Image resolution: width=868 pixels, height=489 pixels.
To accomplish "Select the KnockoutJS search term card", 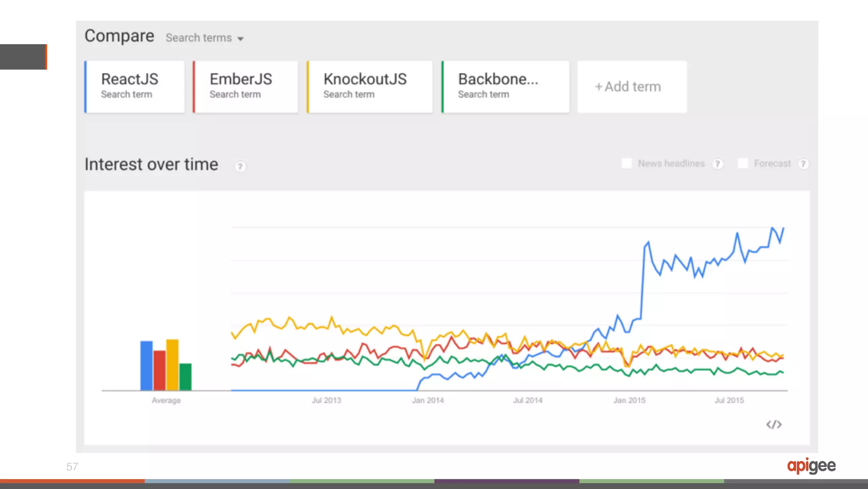I will tap(370, 87).
